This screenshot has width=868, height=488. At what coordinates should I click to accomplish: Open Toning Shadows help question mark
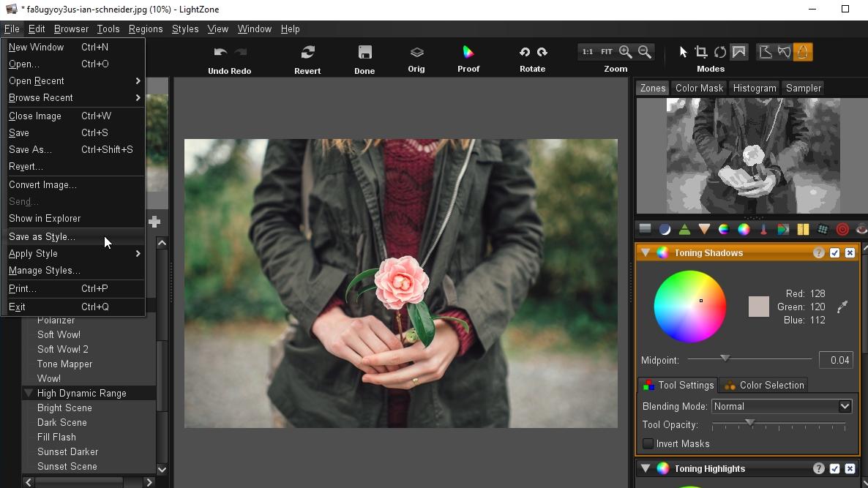819,253
